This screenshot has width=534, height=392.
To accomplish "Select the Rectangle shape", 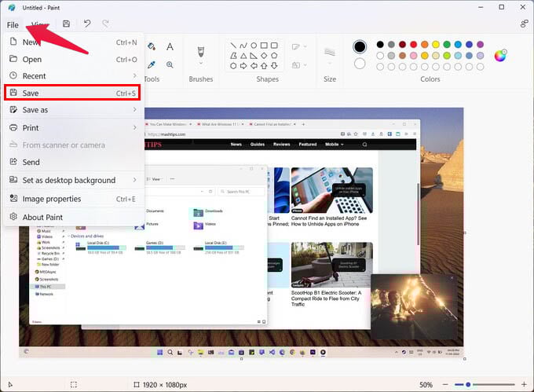I will [264, 46].
